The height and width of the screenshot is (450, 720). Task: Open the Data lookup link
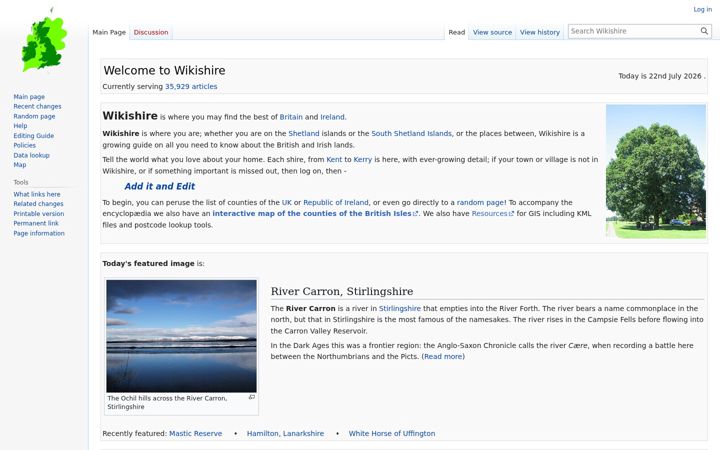point(31,155)
